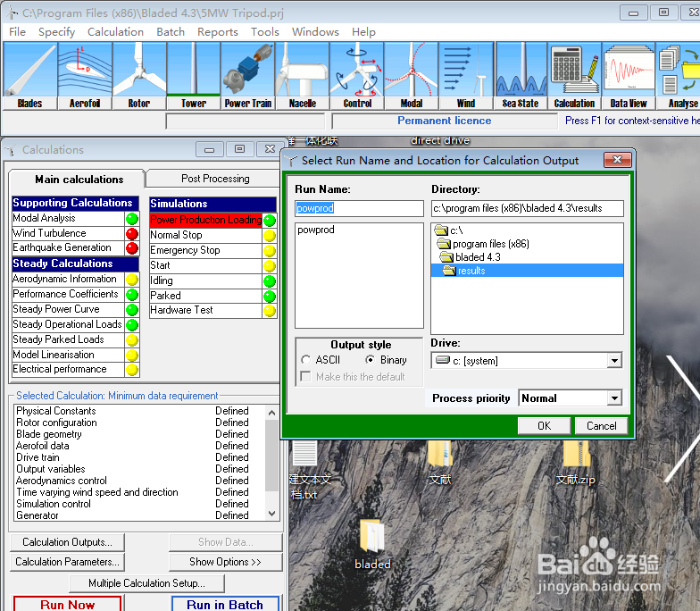Tick the 'Make this the default' checkbox
The height and width of the screenshot is (611, 700).
pos(305,377)
